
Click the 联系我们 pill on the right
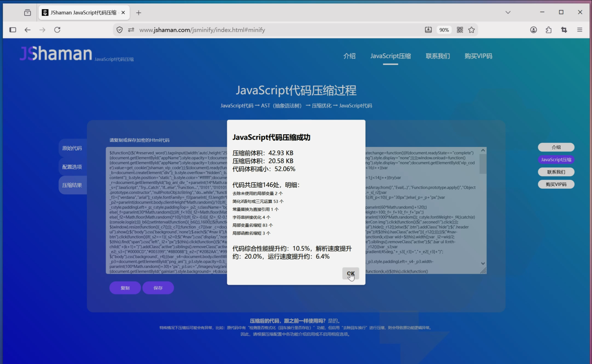tap(556, 172)
